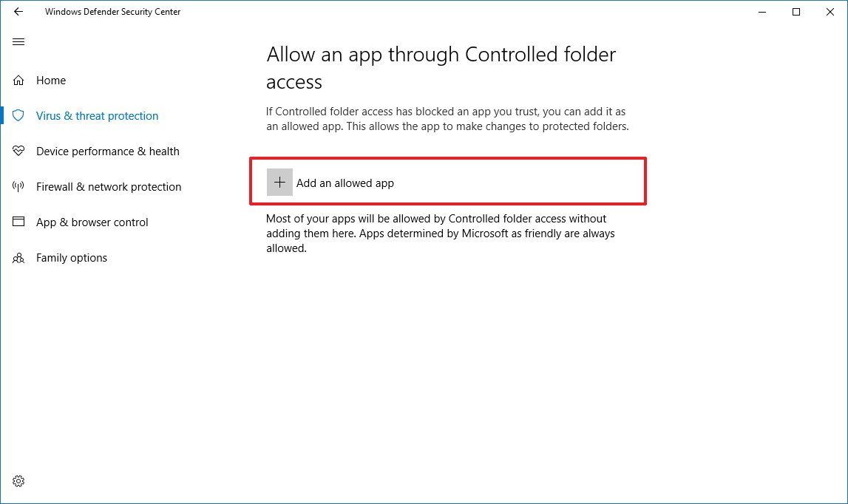Open Settings via the gear icon
The width and height of the screenshot is (848, 504).
tap(18, 481)
